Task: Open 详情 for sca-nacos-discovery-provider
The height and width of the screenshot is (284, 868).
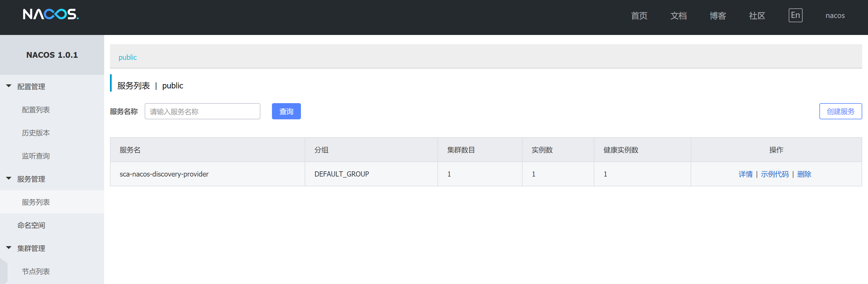Action: tap(745, 174)
